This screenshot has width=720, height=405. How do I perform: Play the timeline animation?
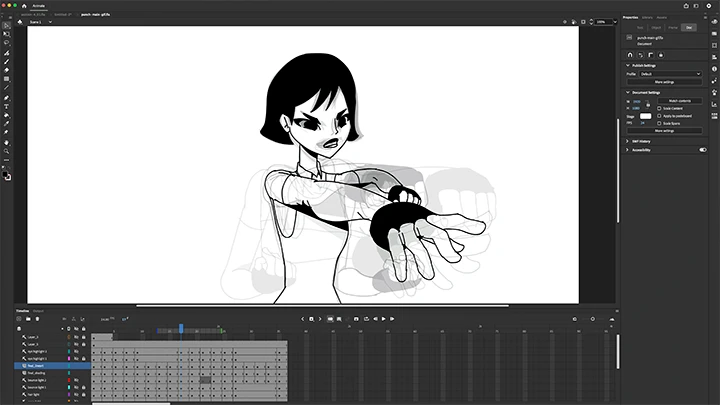[383, 319]
